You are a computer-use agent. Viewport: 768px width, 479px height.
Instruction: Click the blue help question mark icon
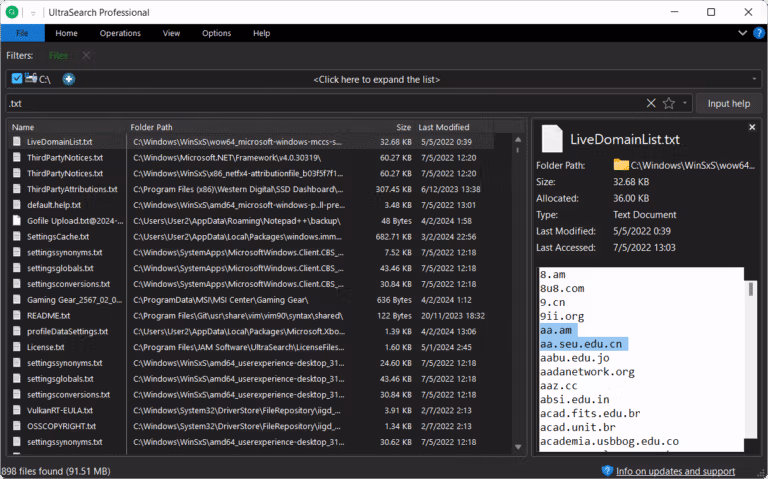point(759,33)
